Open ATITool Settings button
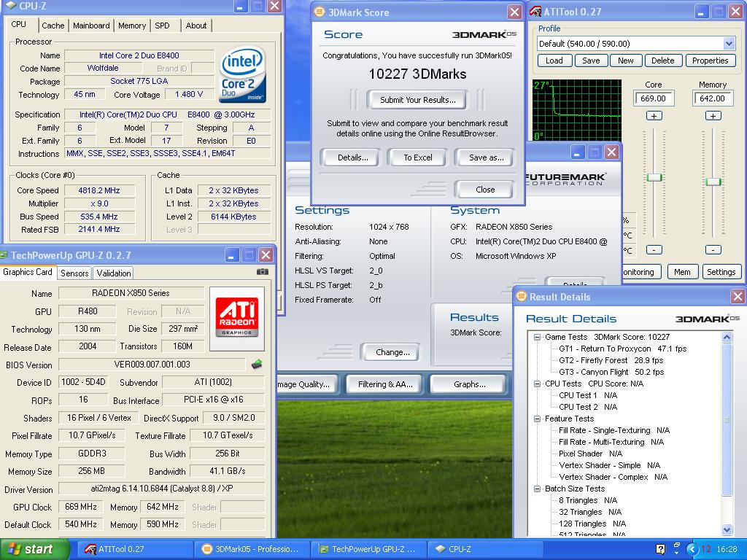747x560 pixels. (721, 272)
